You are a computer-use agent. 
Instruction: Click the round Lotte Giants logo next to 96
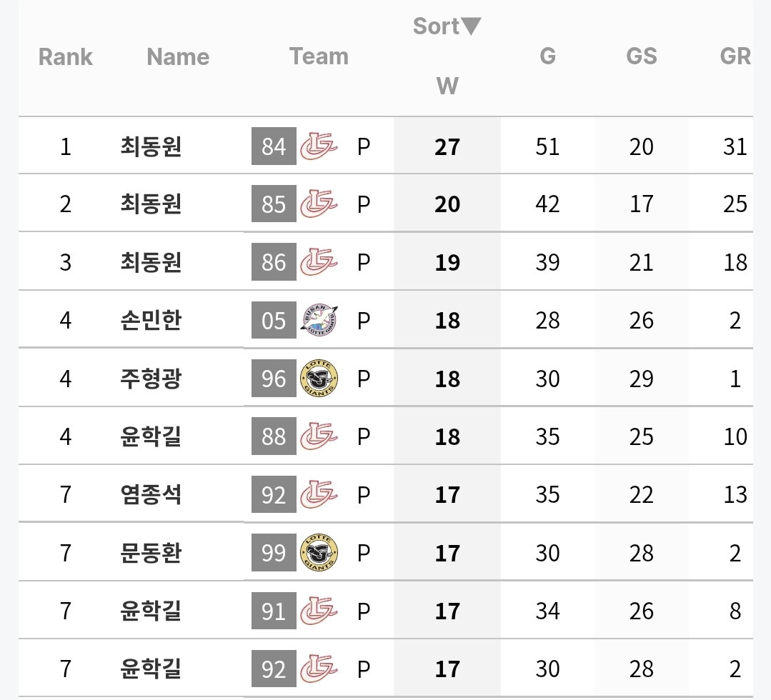pos(319,378)
